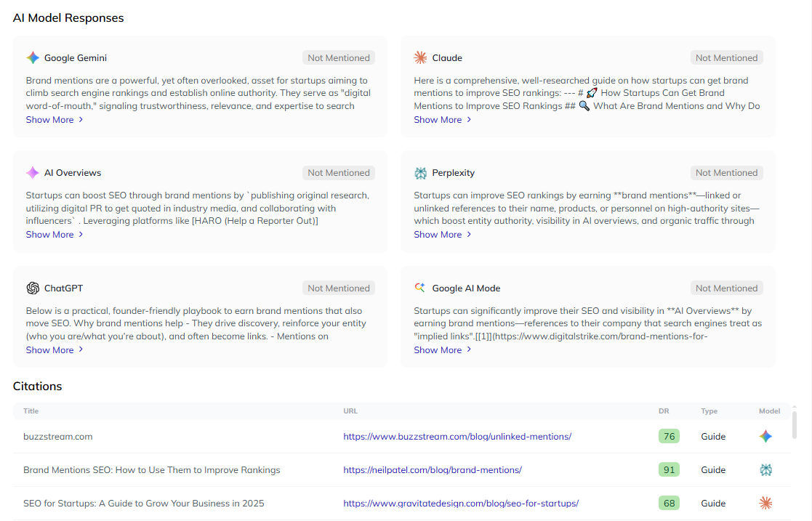Click the Google Gemini logo icon
Screen dimensions: 812x521
point(33,57)
